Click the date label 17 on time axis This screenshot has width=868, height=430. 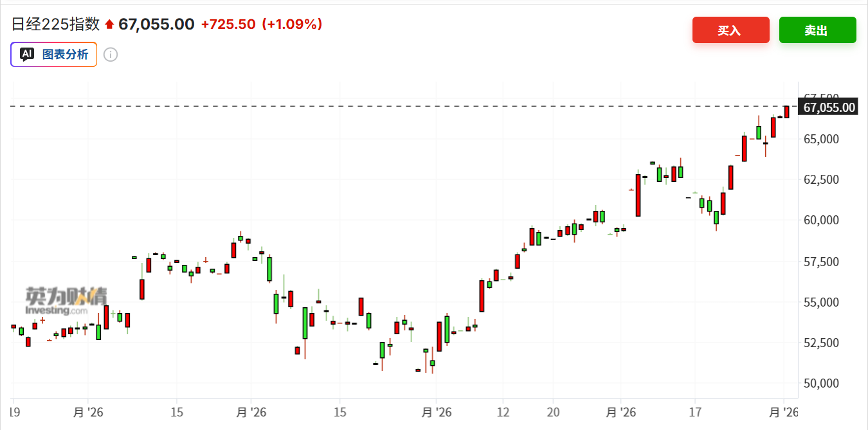point(694,411)
